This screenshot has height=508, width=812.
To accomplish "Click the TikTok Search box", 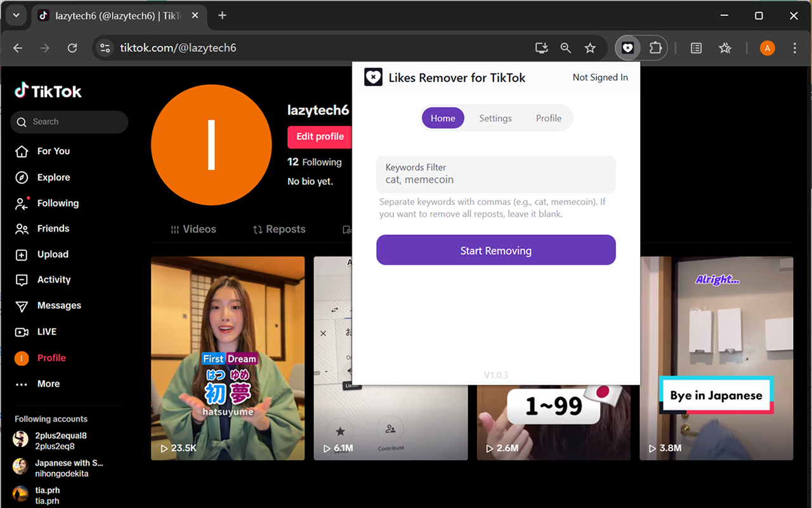I will tap(69, 122).
